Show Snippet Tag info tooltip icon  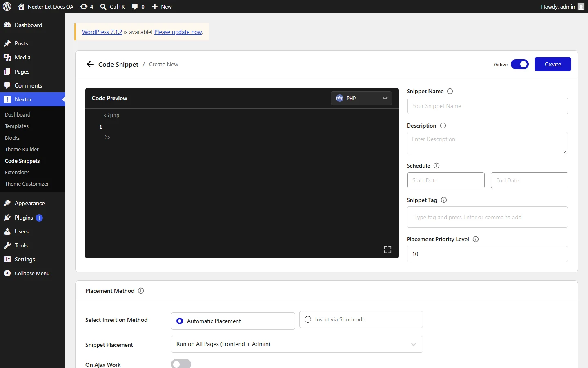[x=444, y=200]
